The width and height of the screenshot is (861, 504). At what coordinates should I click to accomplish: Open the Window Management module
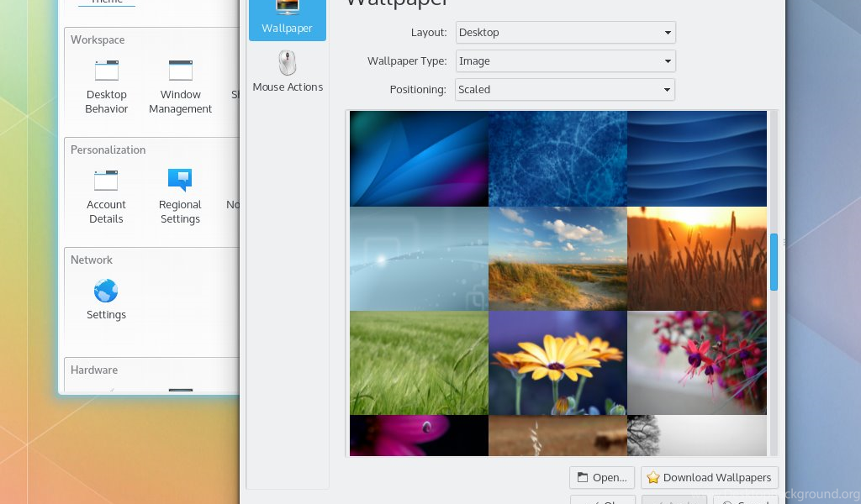coord(180,71)
